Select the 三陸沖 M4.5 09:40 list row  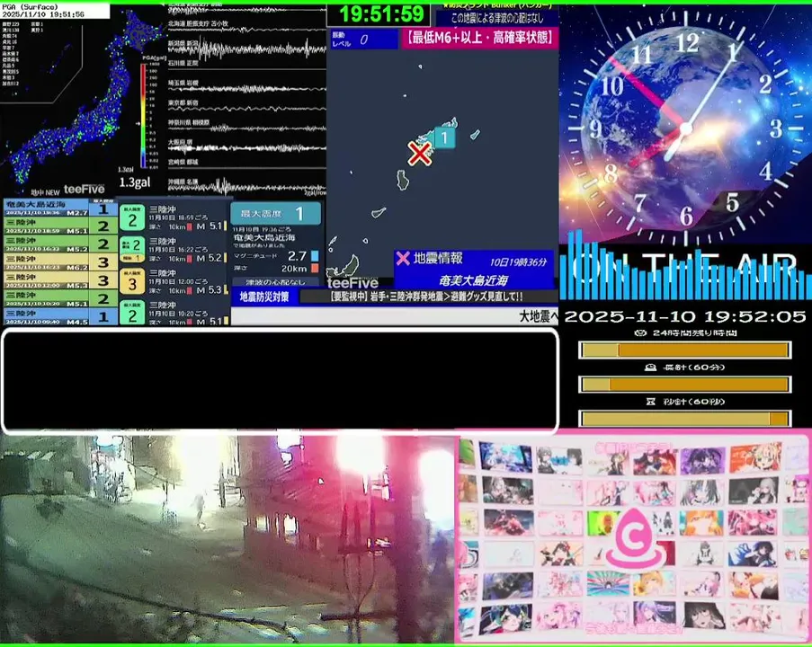[60, 316]
